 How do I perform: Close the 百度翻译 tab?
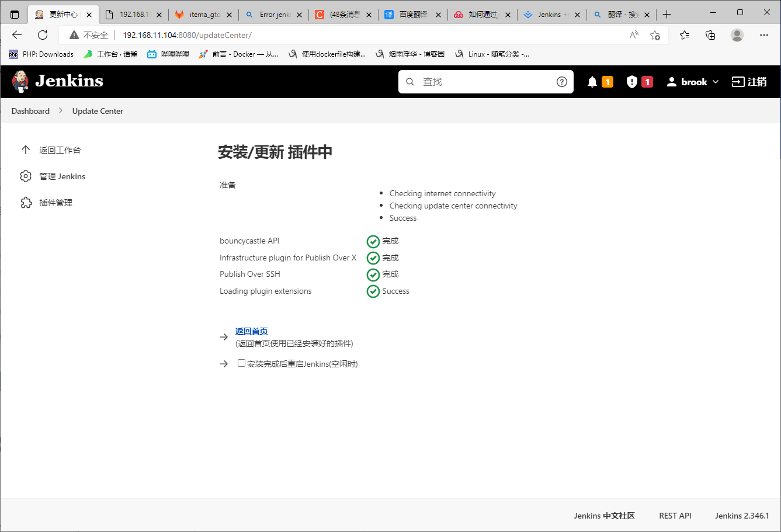pos(438,15)
